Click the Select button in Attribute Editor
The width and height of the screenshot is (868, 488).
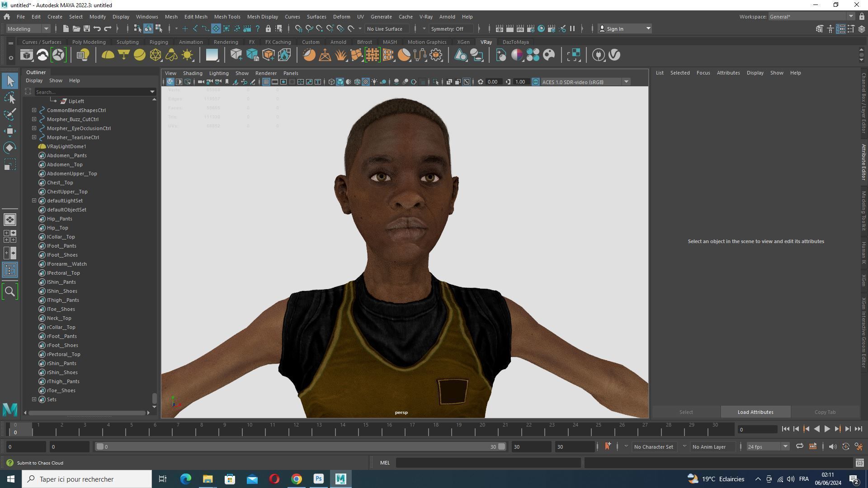point(686,412)
